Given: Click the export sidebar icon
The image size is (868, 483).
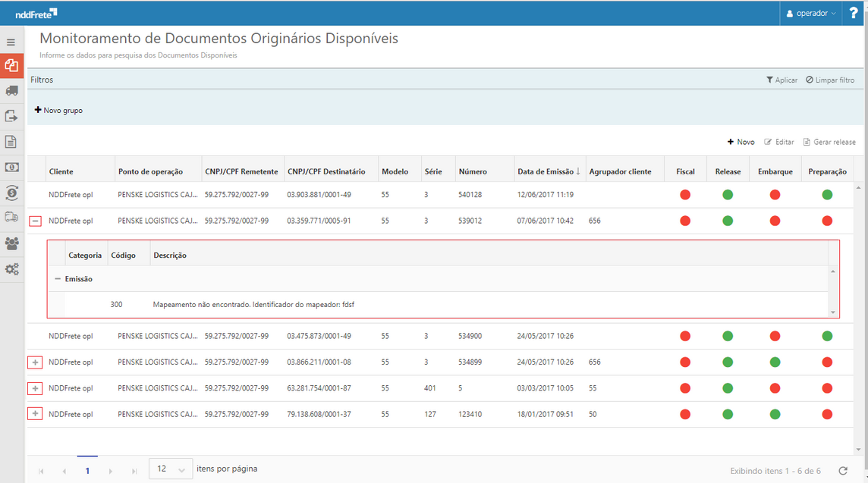Looking at the screenshot, I should (x=11, y=116).
